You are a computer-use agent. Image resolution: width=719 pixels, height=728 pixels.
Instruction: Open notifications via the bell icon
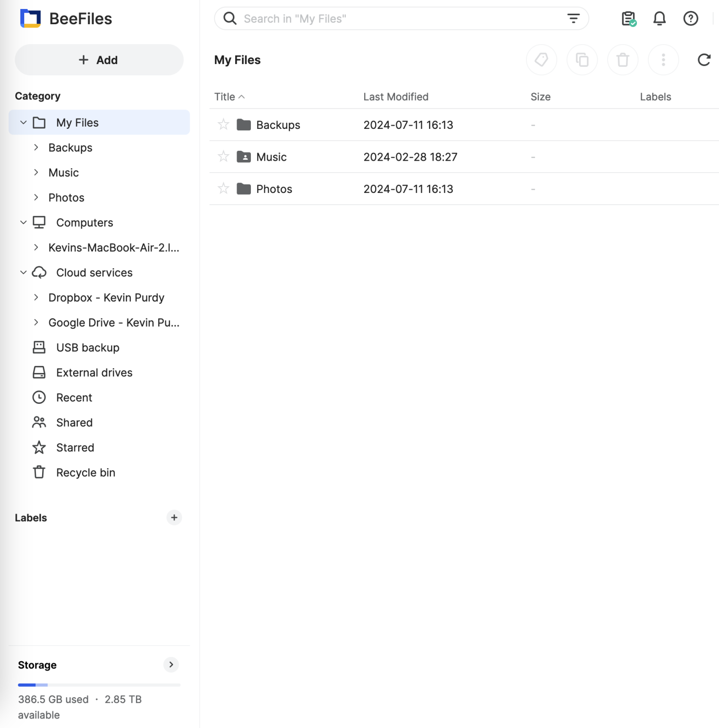[x=659, y=18]
